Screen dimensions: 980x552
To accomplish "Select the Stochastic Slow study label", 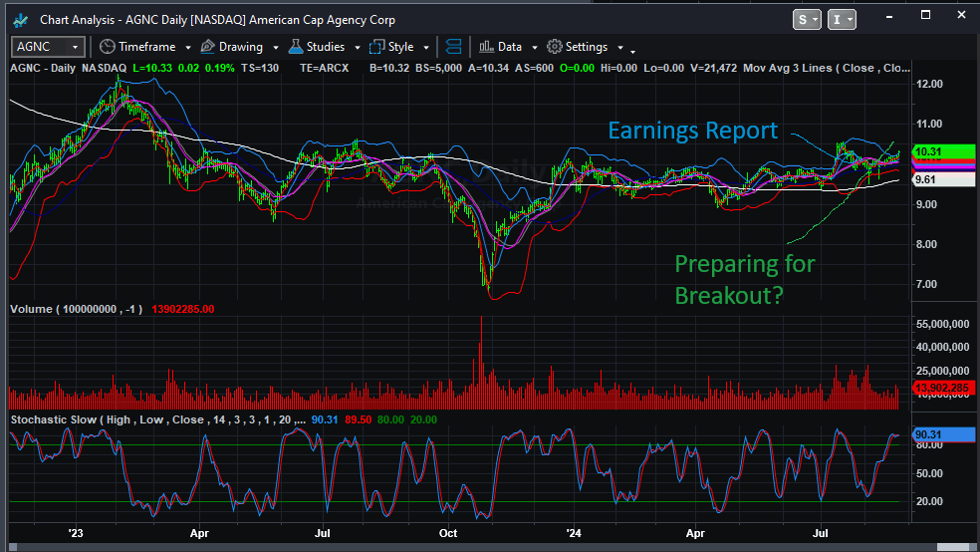I will 54,419.
